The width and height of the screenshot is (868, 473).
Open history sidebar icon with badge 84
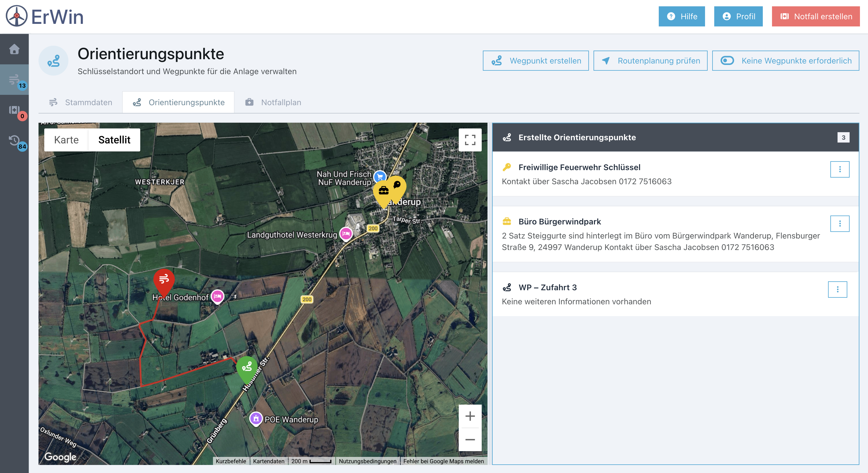pos(14,141)
